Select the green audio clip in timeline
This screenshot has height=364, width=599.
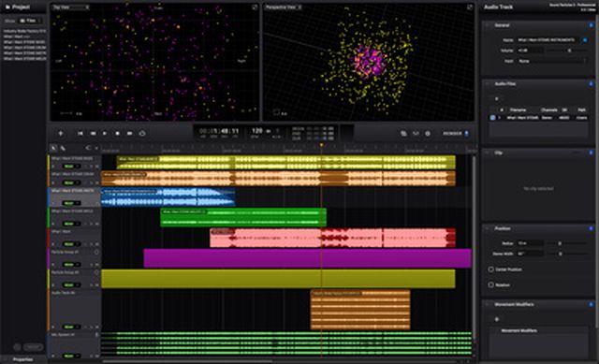click(x=243, y=218)
